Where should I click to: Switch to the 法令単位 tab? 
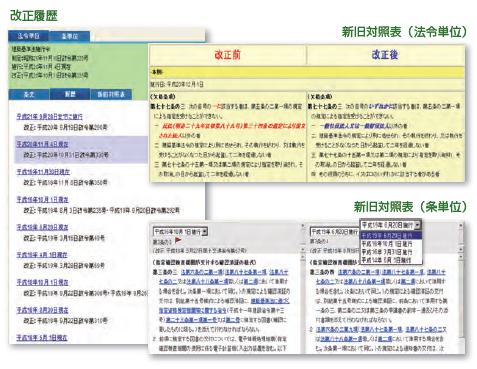(29, 36)
